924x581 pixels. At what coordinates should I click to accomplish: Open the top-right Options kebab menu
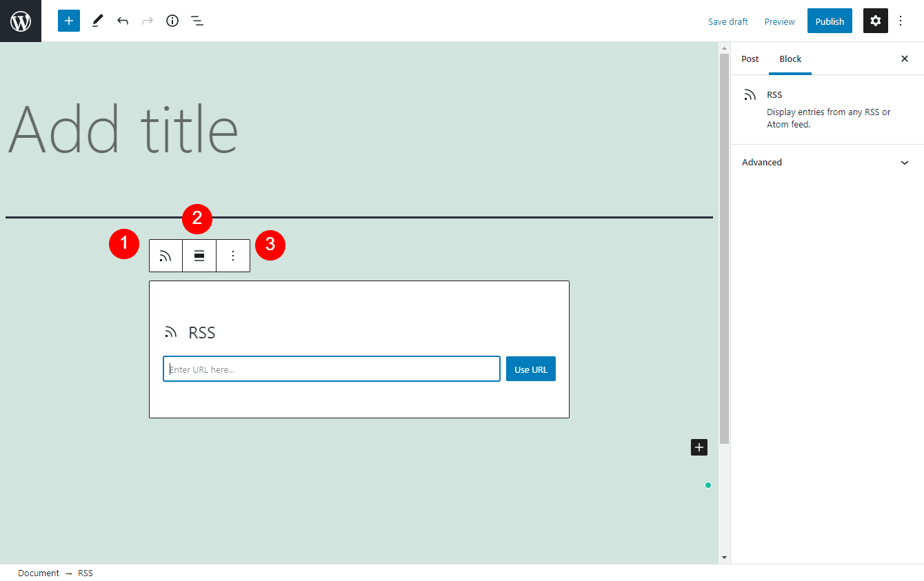pos(901,21)
